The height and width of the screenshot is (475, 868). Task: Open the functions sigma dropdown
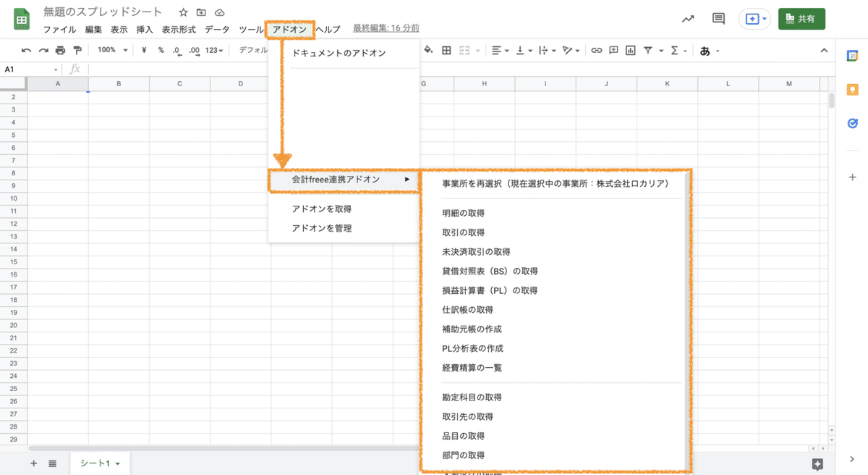(678, 50)
